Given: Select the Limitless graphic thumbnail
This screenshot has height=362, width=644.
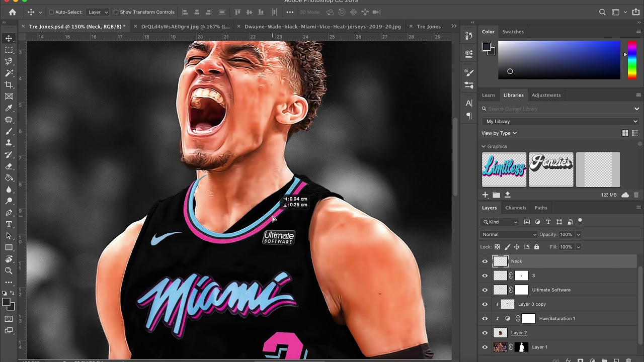Looking at the screenshot, I should (x=504, y=169).
